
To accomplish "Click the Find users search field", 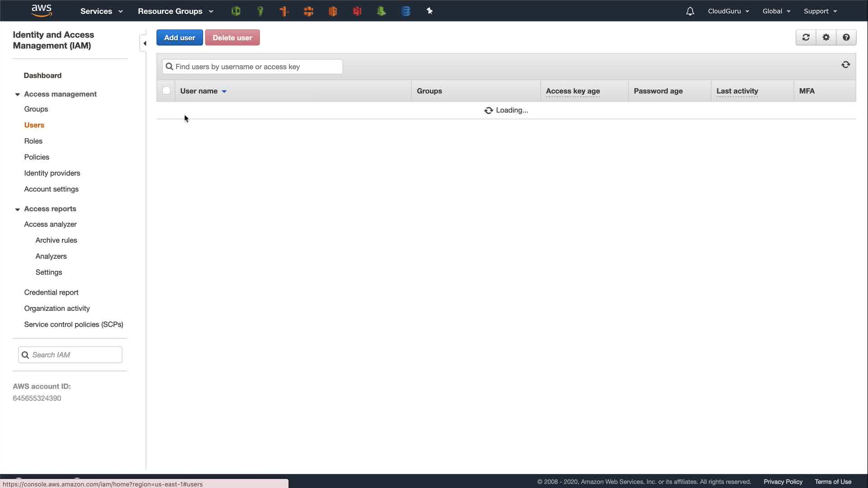I will tap(252, 67).
